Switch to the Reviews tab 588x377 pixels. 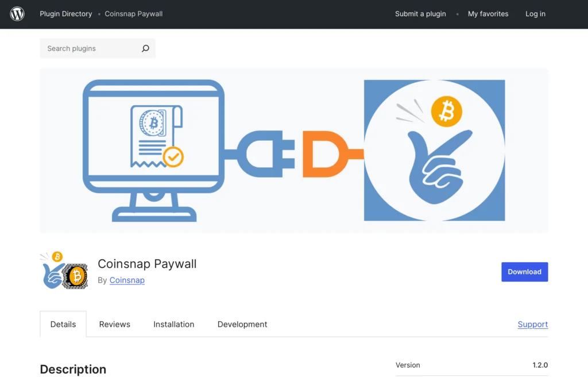114,324
